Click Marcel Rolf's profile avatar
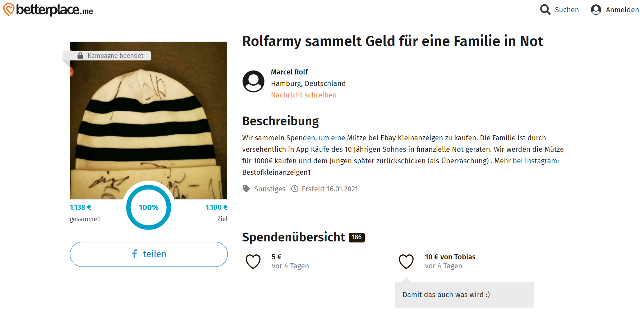Screen dimensions: 644x318 (253, 81)
